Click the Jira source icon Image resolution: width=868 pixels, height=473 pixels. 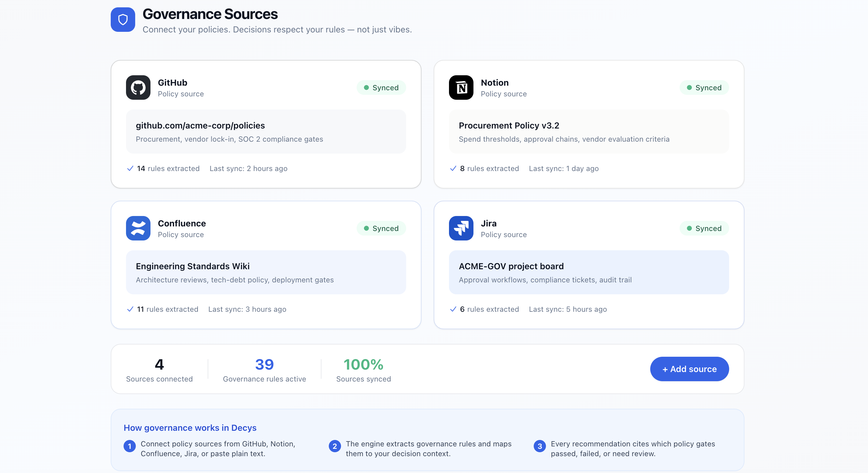(x=461, y=228)
